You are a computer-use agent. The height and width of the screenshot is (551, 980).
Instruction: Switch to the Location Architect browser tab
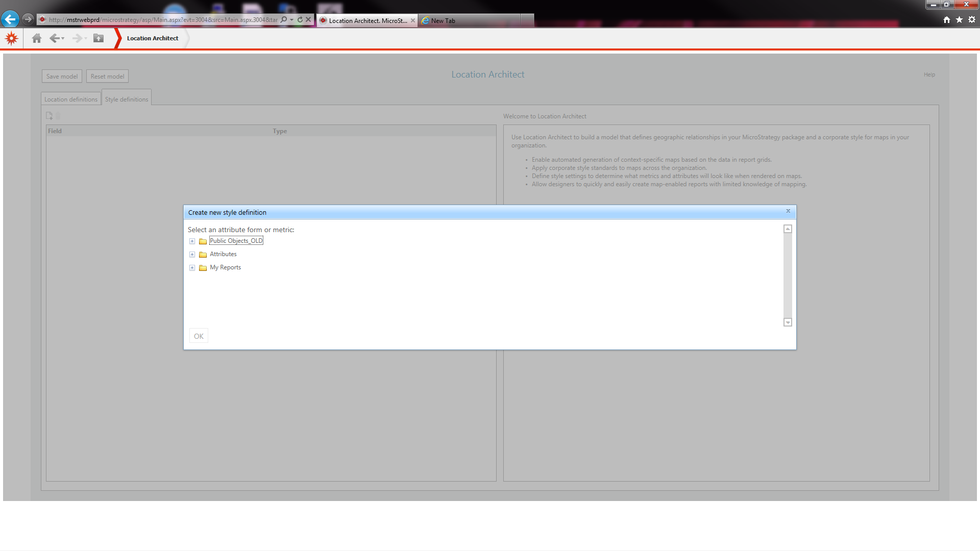[x=367, y=20]
